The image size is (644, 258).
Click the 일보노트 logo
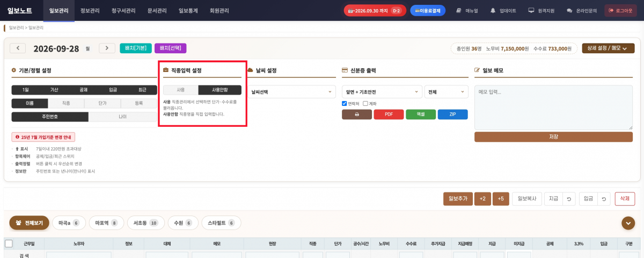coord(21,10)
